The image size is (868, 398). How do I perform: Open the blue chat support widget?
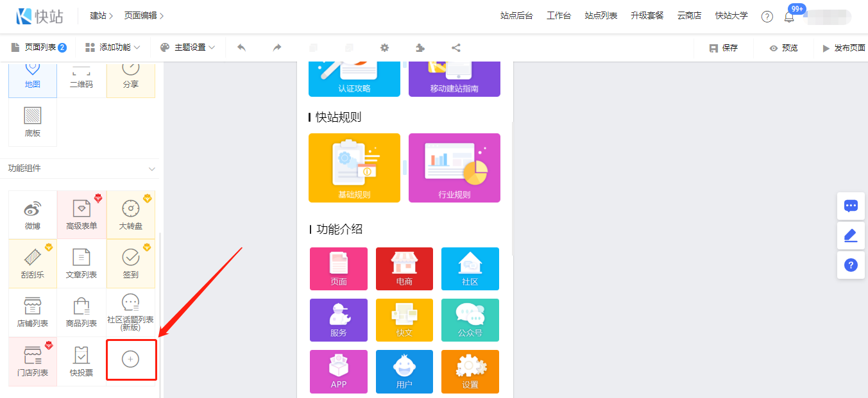[851, 206]
